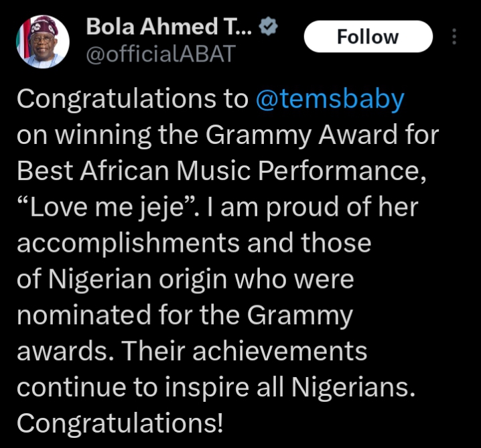Open Bola Ahmed Tinubu's profile picture
Image resolution: width=481 pixels, height=448 pixels.
42,42
